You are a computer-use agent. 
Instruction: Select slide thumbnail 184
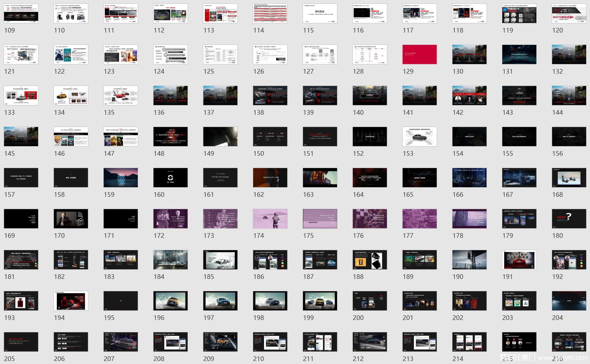coord(170,260)
